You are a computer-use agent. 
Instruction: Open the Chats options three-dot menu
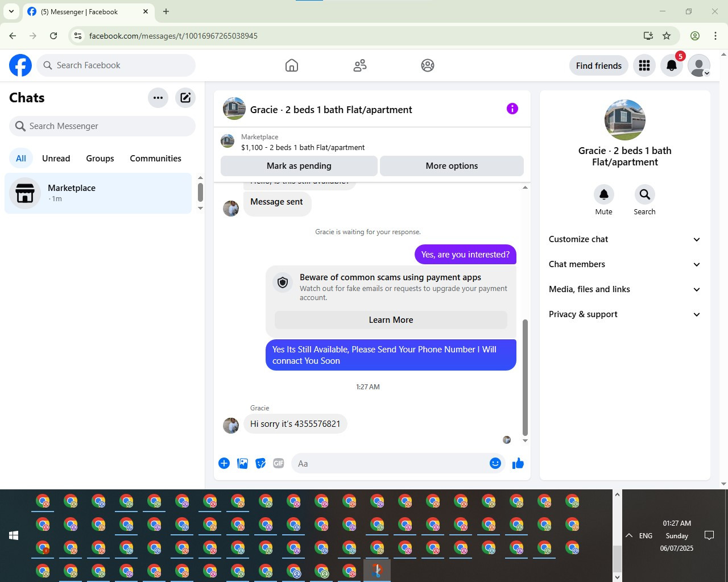158,98
